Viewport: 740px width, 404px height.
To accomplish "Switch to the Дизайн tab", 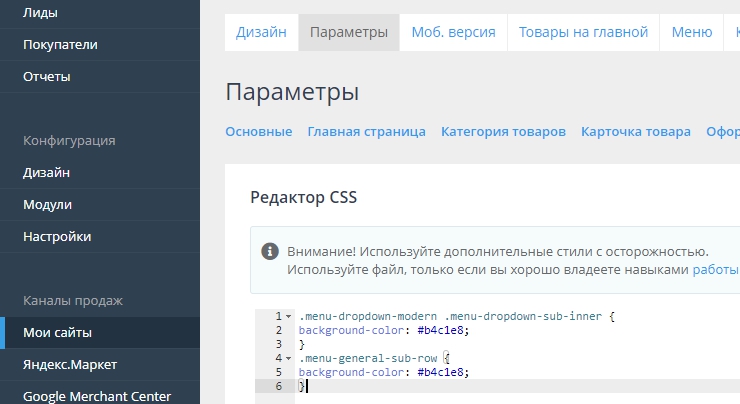I will tap(261, 32).
